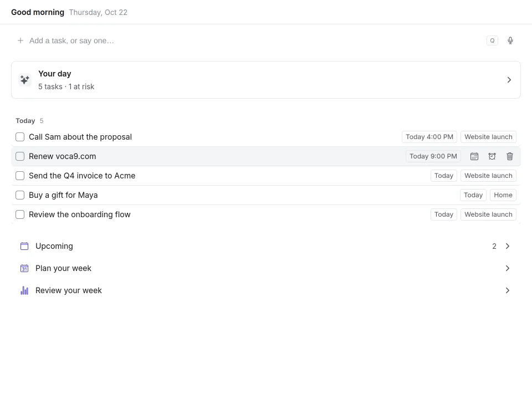Click the Today tag on Buy a gift row
This screenshot has height=399, width=532.
point(473,195)
